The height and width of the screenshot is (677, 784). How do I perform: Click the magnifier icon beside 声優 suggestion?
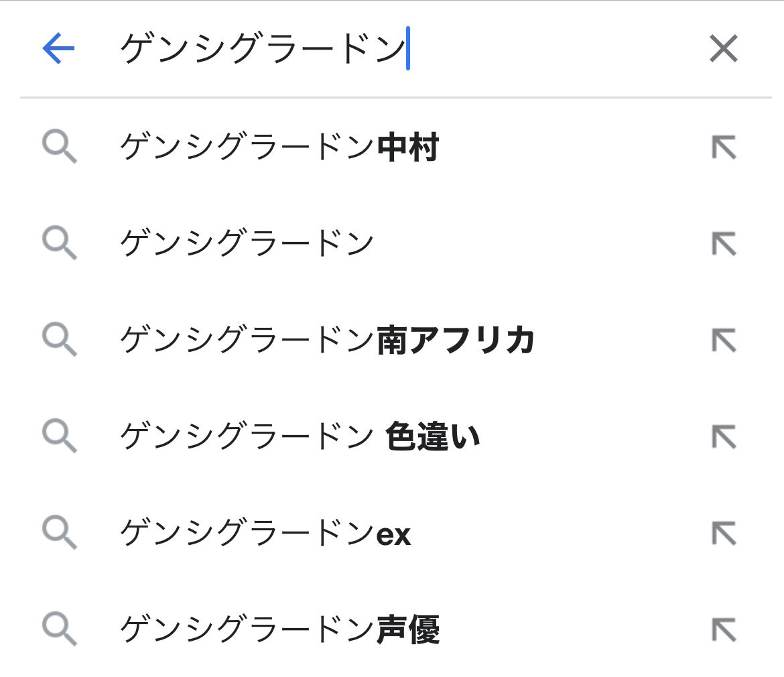point(60,630)
